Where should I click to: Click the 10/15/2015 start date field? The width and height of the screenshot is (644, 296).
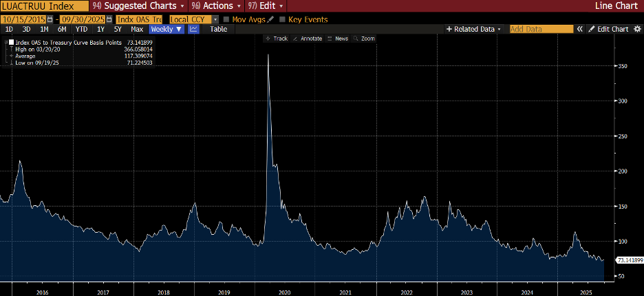[x=23, y=19]
